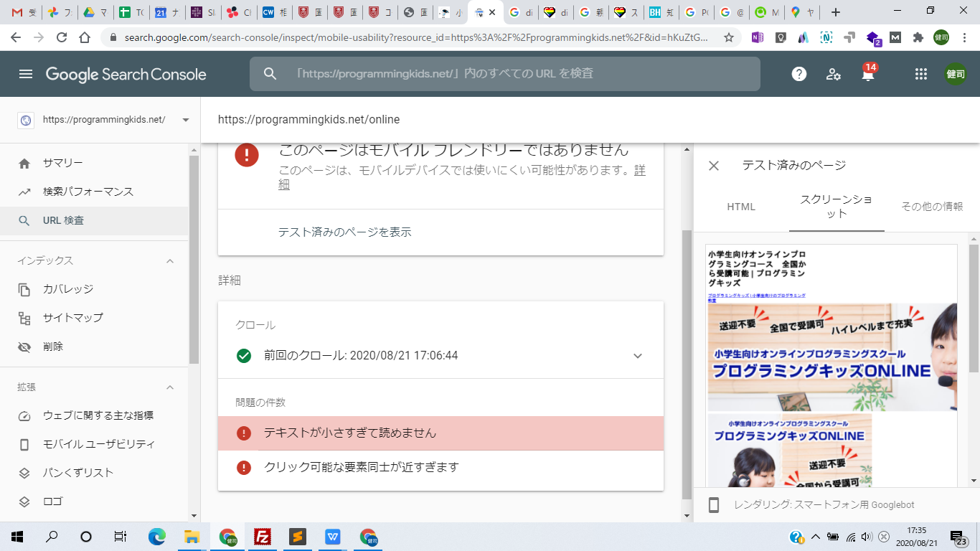Viewport: 980px width, 551px height.
Task: Click the URL inspection search field
Action: (502, 74)
